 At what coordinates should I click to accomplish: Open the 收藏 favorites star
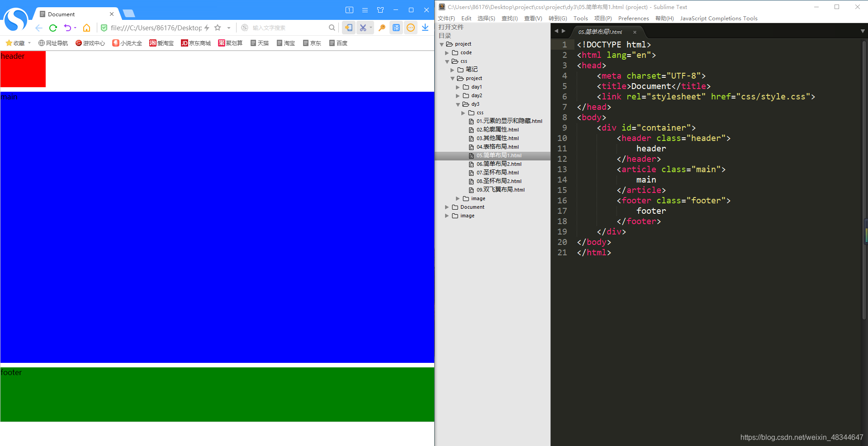click(9, 43)
